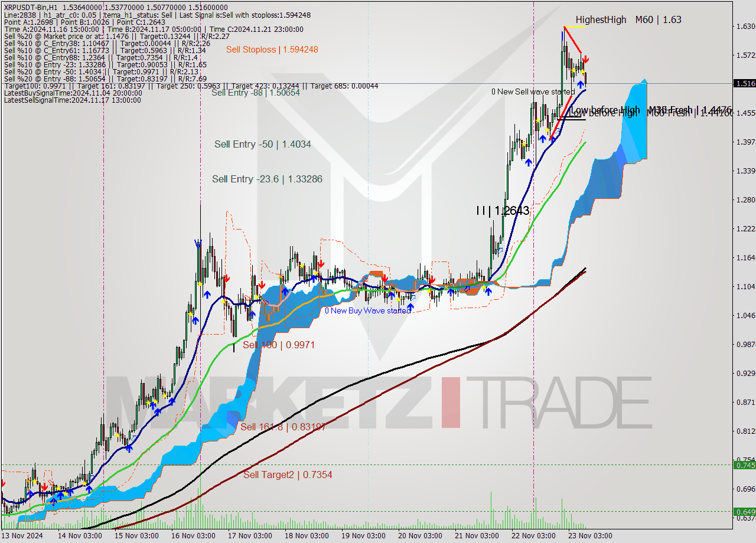Select the 'Sell Entry -88 | 1.50654' chart label

[x=256, y=93]
